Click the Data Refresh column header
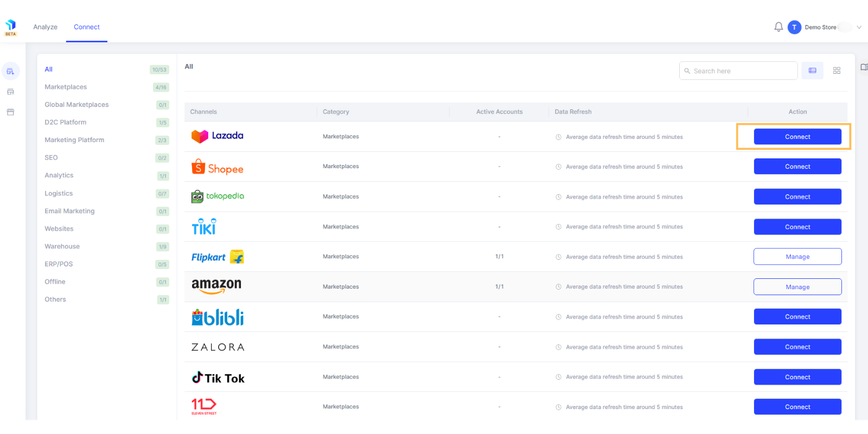868x434 pixels. pos(573,112)
